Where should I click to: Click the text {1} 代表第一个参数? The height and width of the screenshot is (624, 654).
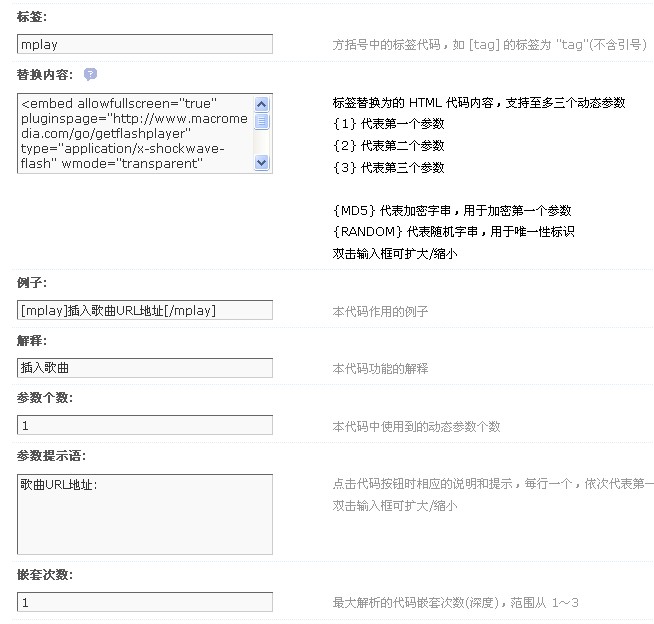pos(388,124)
